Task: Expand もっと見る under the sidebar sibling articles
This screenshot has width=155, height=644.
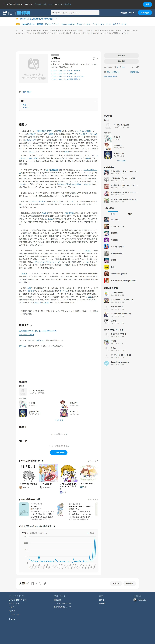Action: (121, 160)
